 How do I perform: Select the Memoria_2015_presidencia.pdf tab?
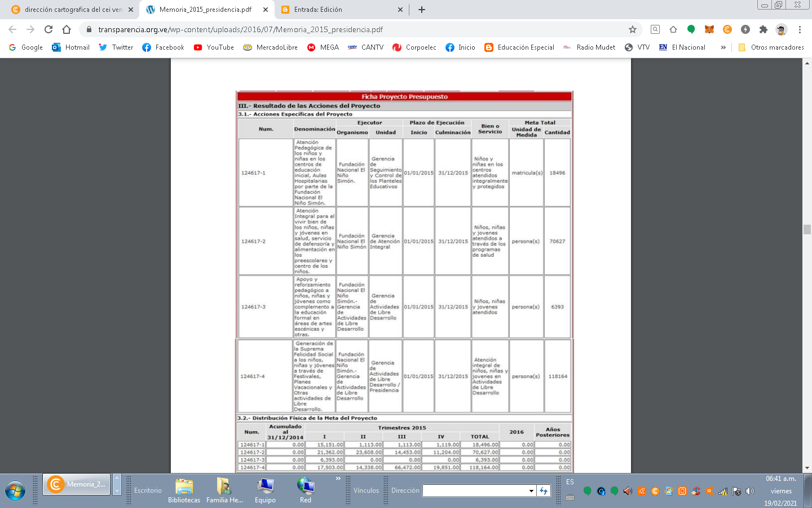pos(205,10)
